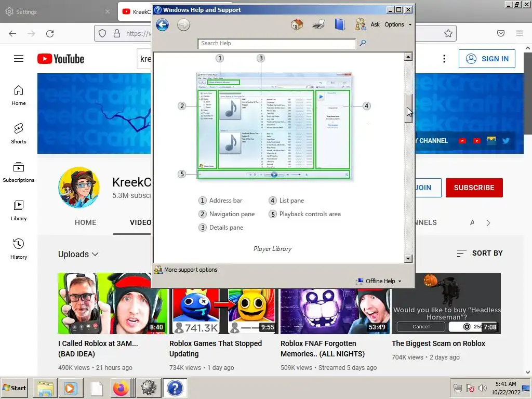
Task: Click the Search Help magnifier icon
Action: (x=363, y=43)
